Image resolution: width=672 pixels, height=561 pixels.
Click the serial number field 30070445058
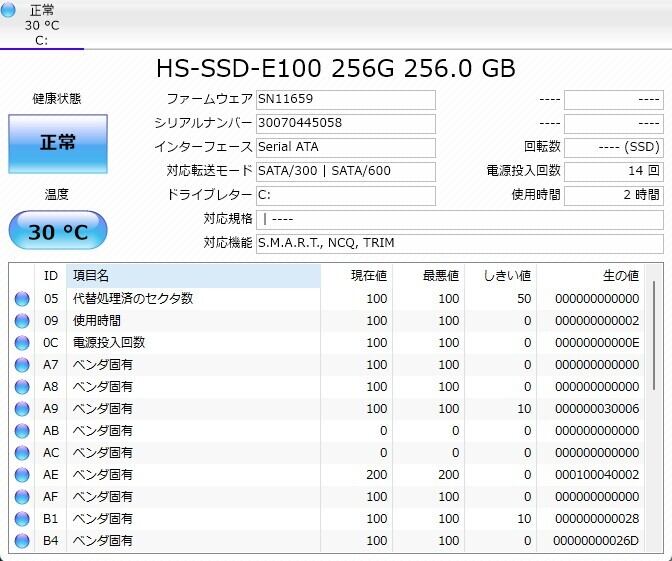[x=345, y=123]
